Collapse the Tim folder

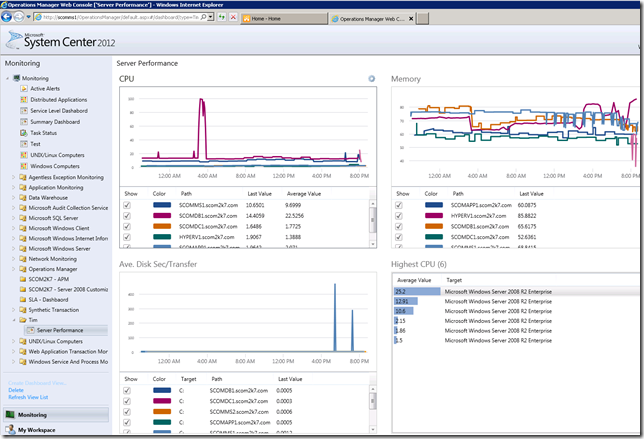pyautogui.click(x=14, y=320)
